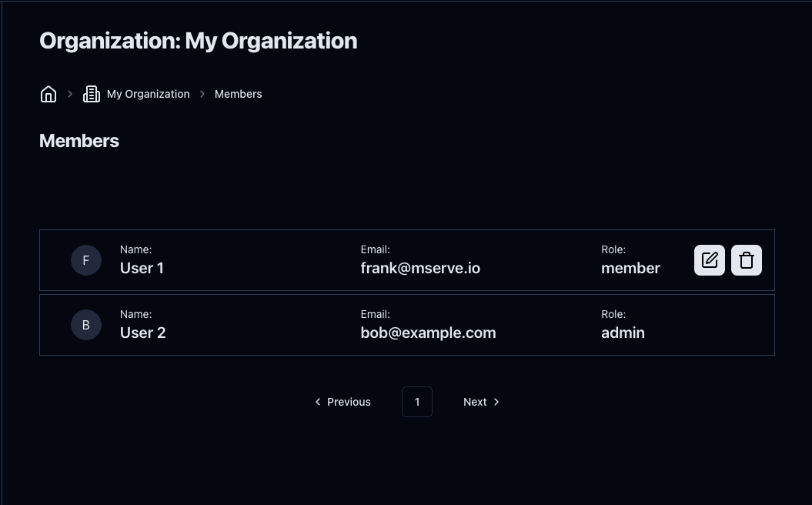Click the home icon in the breadcrumb

point(48,94)
